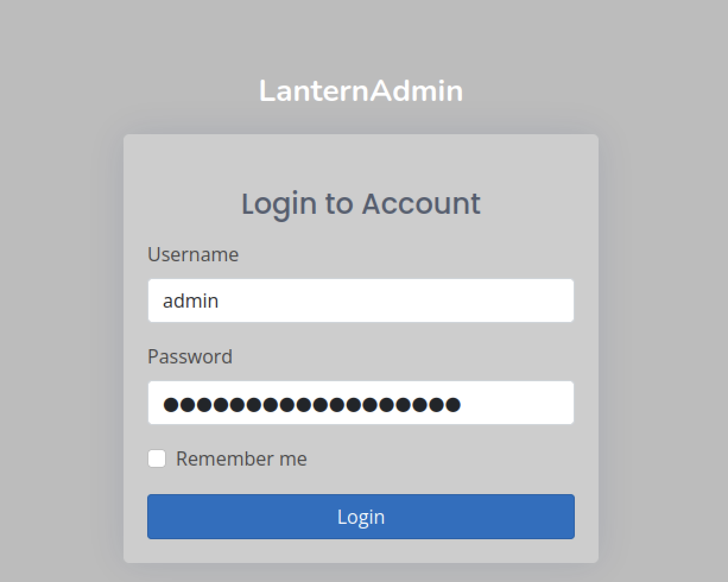
Task: Click the Password field label
Action: point(190,356)
